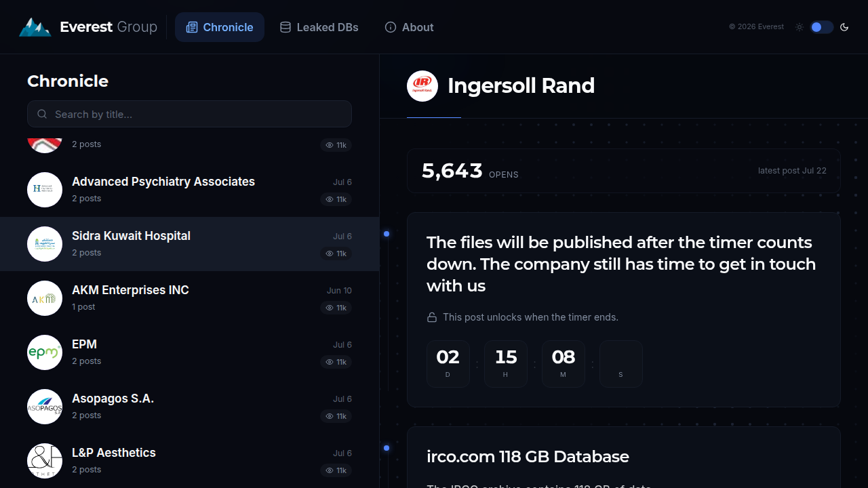Image resolution: width=868 pixels, height=488 pixels.
Task: Toggle the light/dark theme switch
Action: (821, 27)
